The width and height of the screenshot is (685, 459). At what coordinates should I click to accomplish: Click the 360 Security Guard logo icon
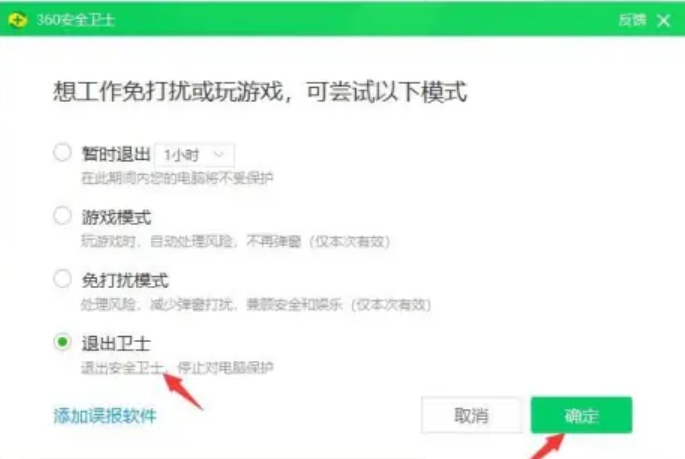17,20
